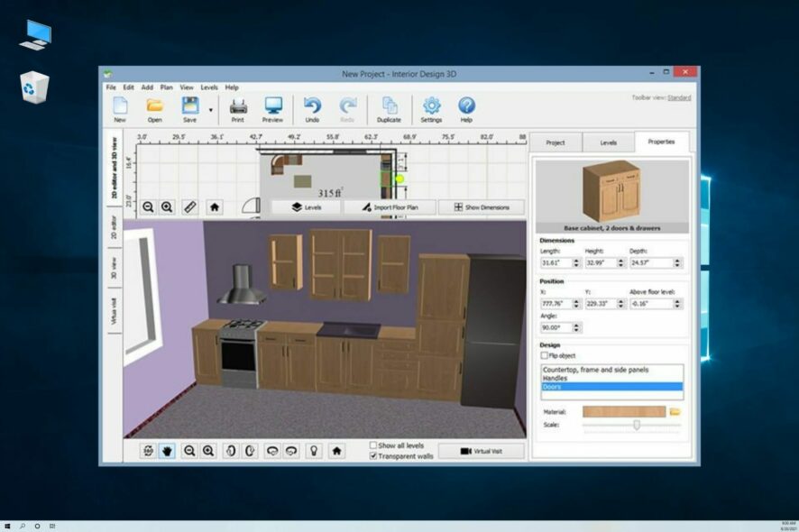Click the Open folder toolbar icon
This screenshot has height=532, width=799.
coord(155,109)
